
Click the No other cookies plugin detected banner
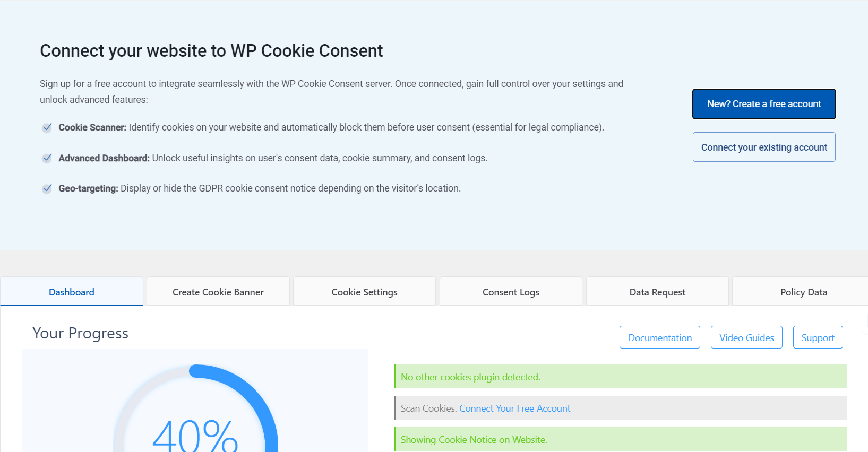coord(620,377)
